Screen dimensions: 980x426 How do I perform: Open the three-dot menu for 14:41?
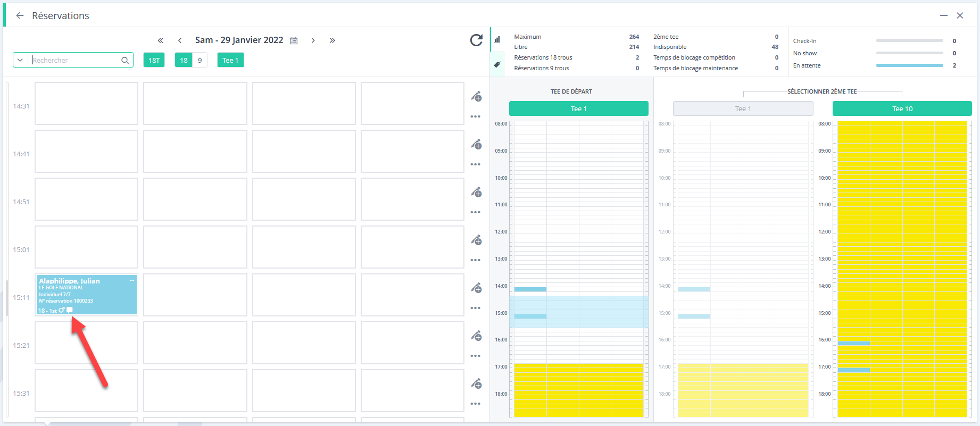point(476,164)
